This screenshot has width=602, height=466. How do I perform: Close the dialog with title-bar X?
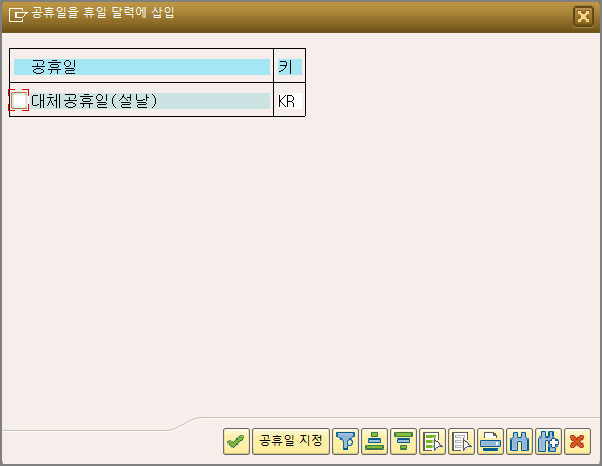[x=583, y=17]
